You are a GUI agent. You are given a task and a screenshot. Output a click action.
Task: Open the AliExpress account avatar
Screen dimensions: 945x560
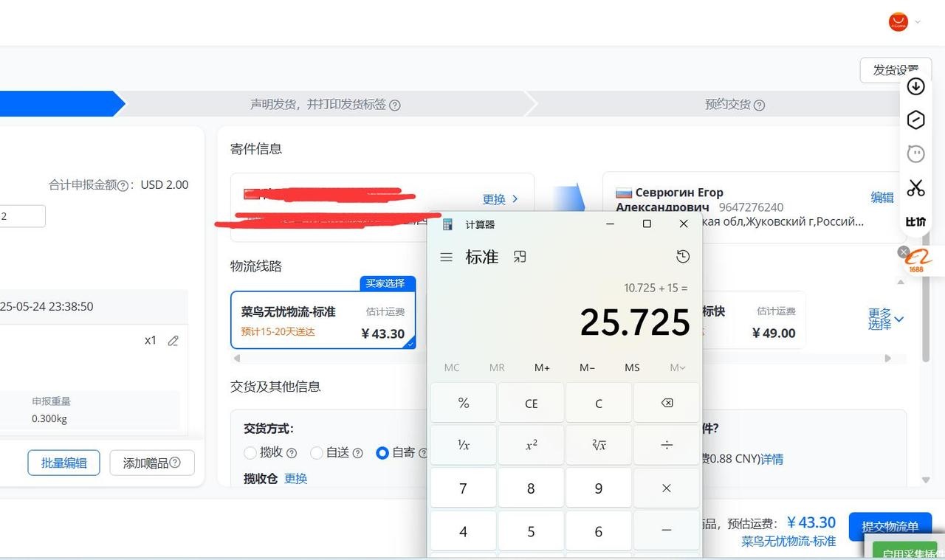tap(898, 22)
